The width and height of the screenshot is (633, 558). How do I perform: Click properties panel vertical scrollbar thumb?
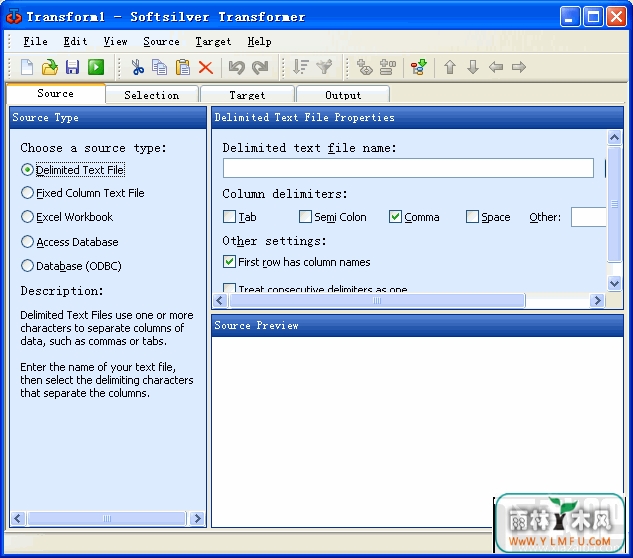pyautogui.click(x=614, y=204)
